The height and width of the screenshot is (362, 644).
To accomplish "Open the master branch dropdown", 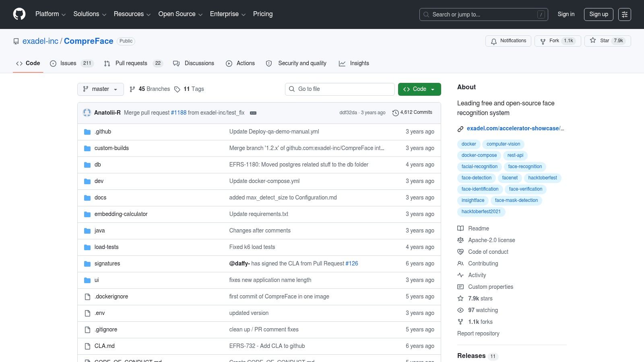I will coord(101,89).
